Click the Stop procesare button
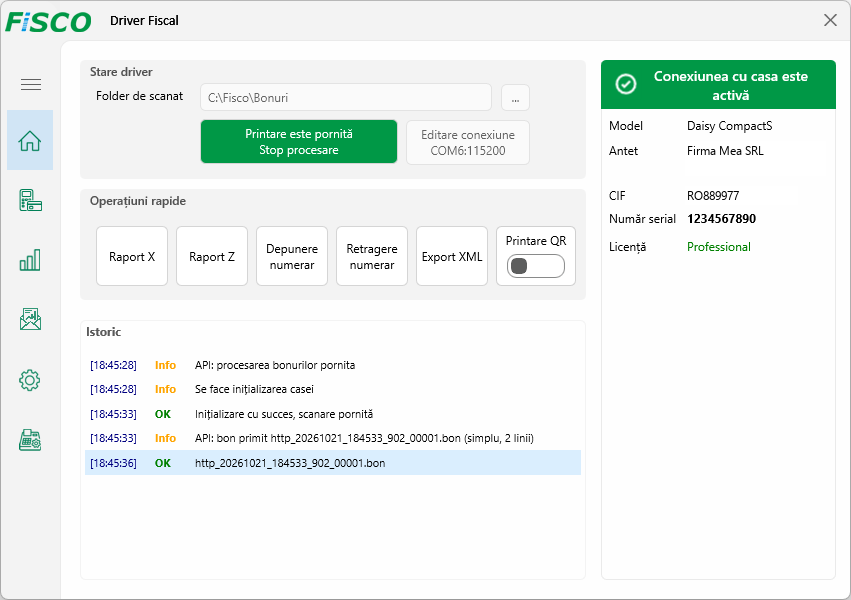 (x=299, y=142)
